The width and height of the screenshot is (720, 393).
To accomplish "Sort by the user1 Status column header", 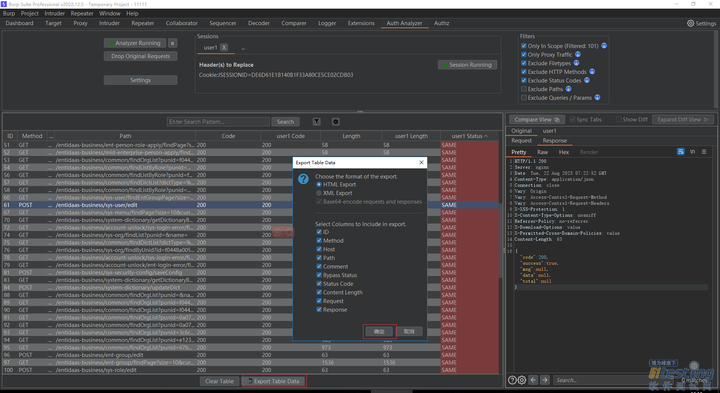I will [469, 136].
